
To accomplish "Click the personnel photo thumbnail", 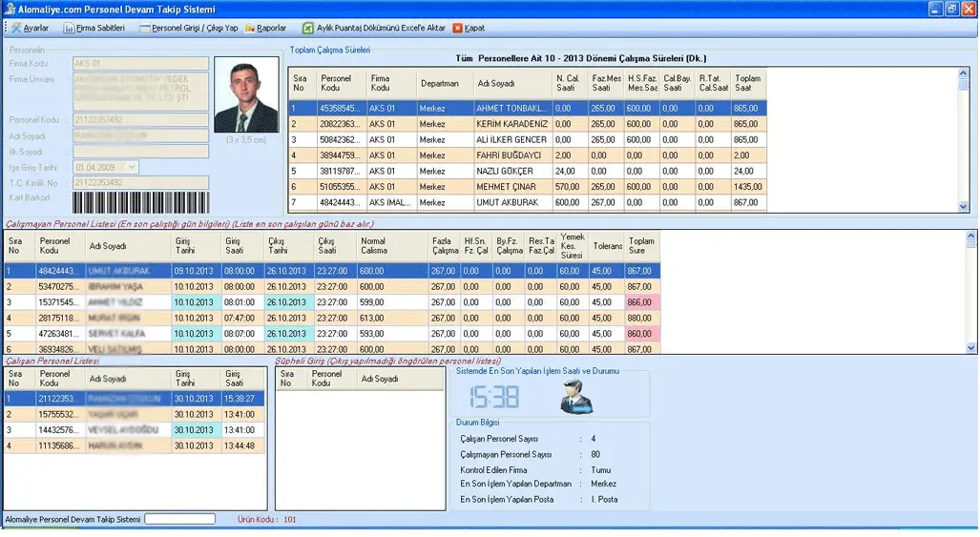I will (246, 95).
